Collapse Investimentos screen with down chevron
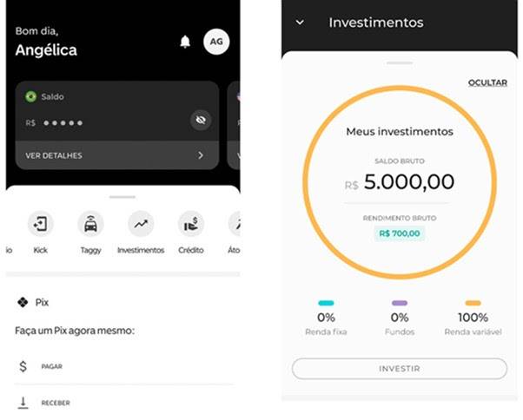 coord(300,23)
